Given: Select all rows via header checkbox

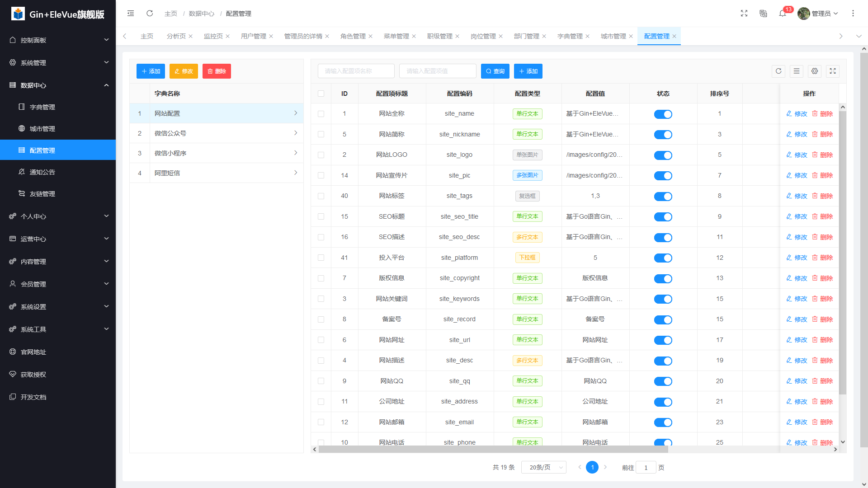Looking at the screenshot, I should point(321,94).
